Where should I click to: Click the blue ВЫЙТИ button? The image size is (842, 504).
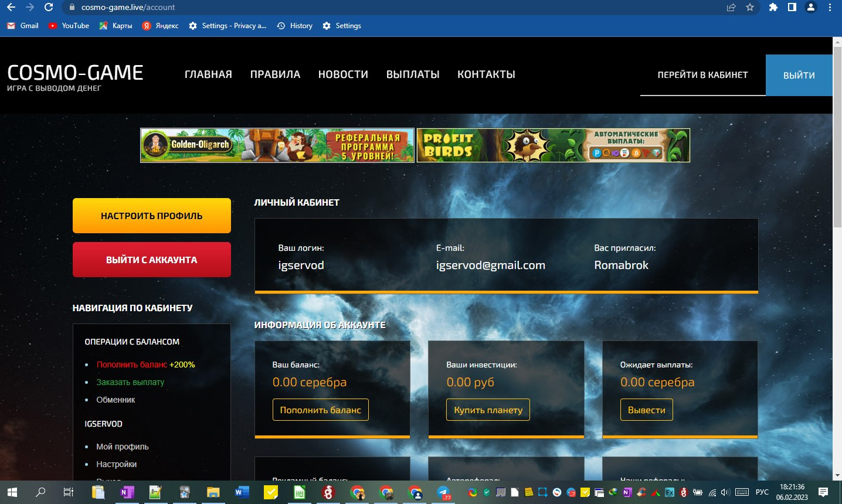(x=799, y=75)
